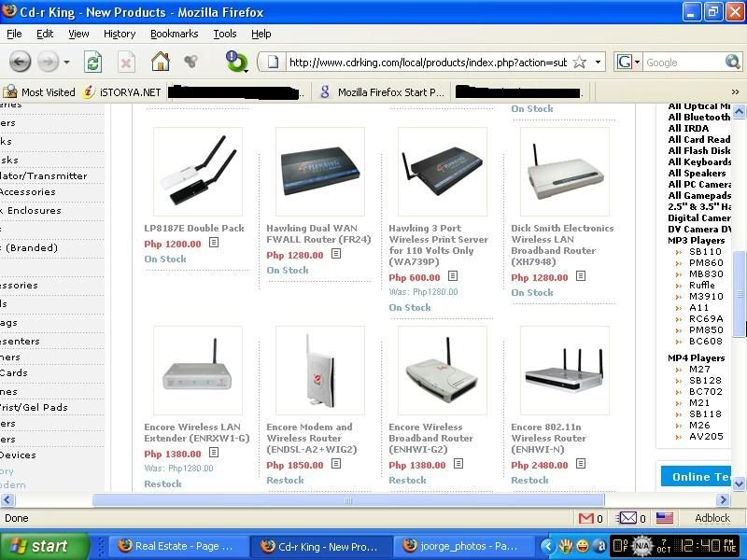Image resolution: width=747 pixels, height=560 pixels.
Task: Open details icon for Hawking Dual WAN router
Action: click(x=336, y=254)
